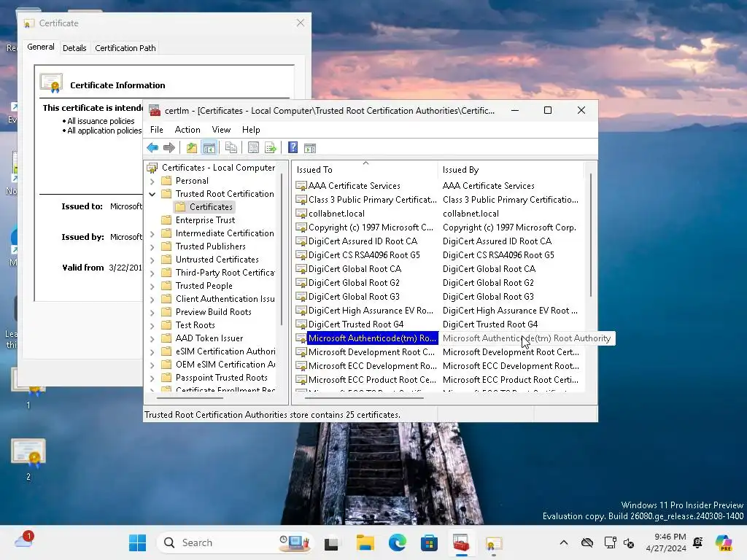Expand the Trusted Publishers node
Viewport: 747px width, 560px height.
(x=152, y=246)
